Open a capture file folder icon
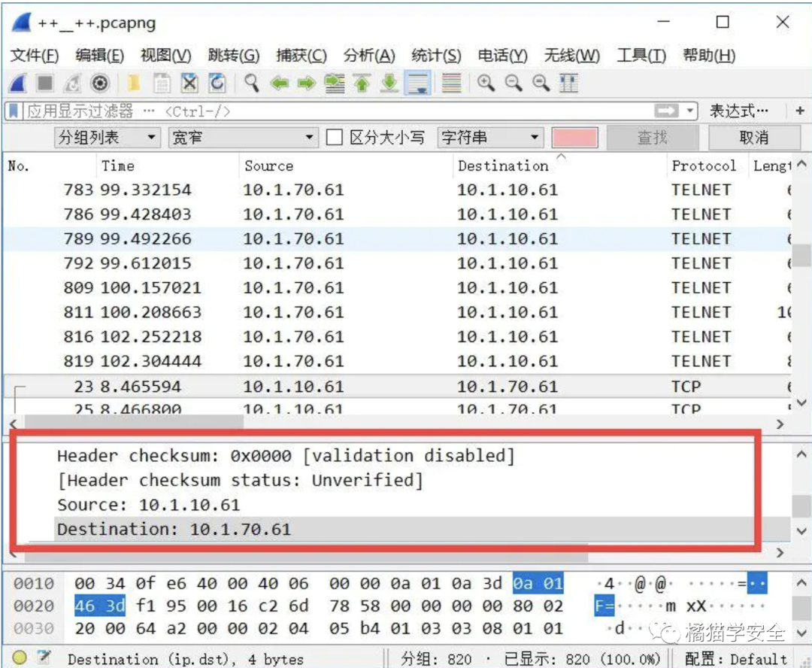Viewport: 812px width, 668px height. pyautogui.click(x=134, y=83)
